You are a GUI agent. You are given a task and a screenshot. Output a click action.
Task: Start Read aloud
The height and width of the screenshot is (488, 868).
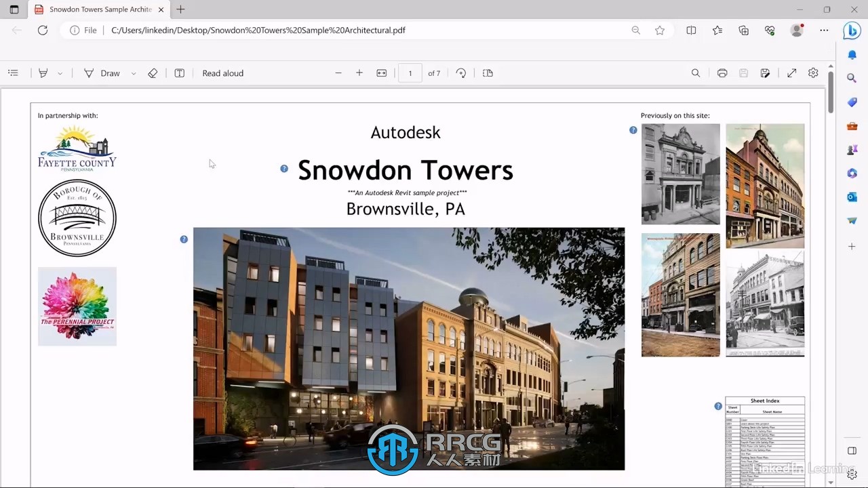point(222,73)
